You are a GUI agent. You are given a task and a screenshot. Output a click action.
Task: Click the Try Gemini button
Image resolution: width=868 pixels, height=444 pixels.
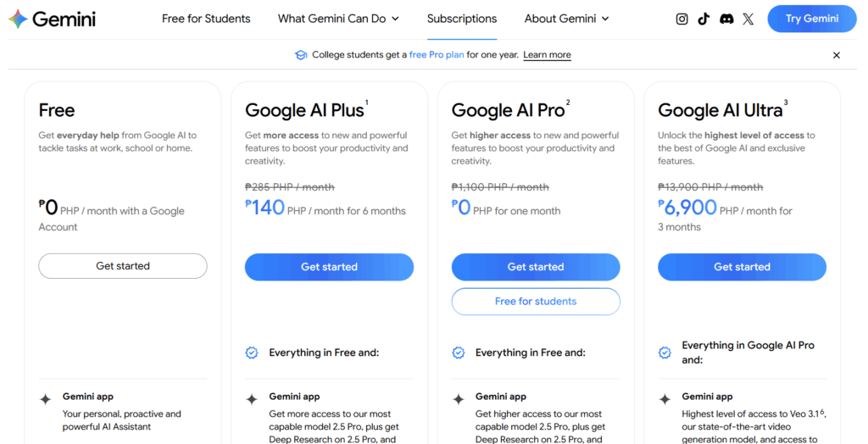click(x=811, y=19)
